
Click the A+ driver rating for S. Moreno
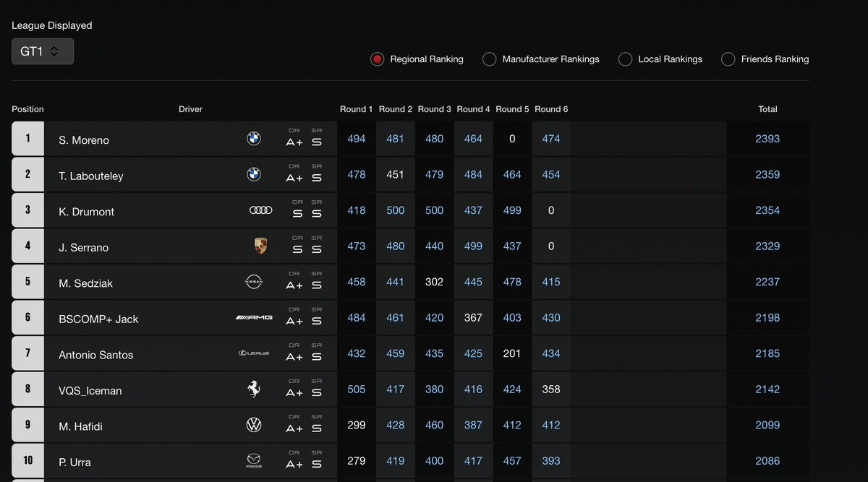point(294,142)
